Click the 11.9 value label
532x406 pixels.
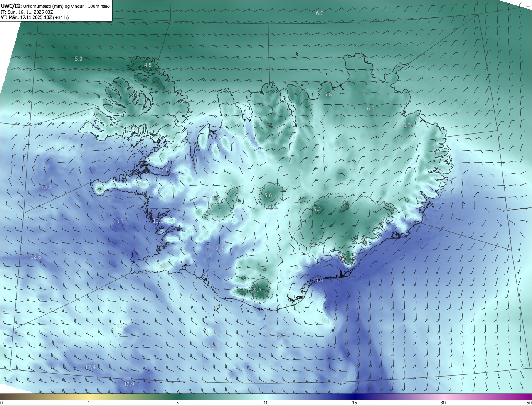coord(214,347)
